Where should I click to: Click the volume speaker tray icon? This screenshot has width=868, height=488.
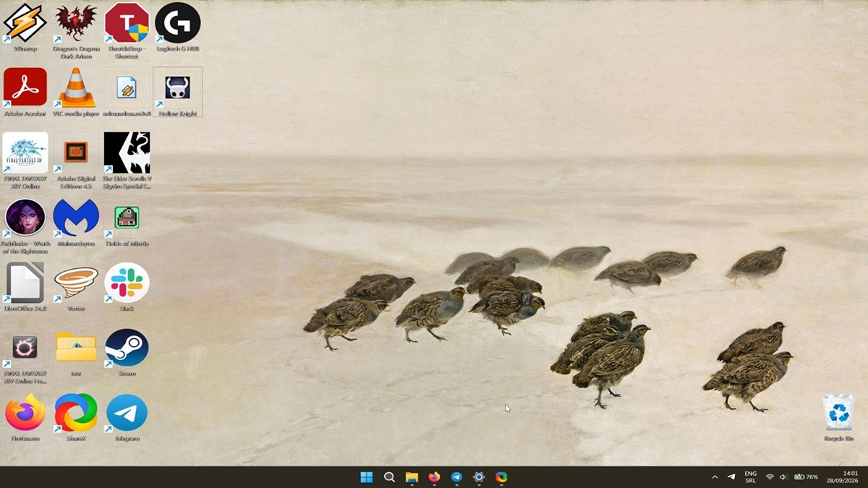[x=783, y=477]
